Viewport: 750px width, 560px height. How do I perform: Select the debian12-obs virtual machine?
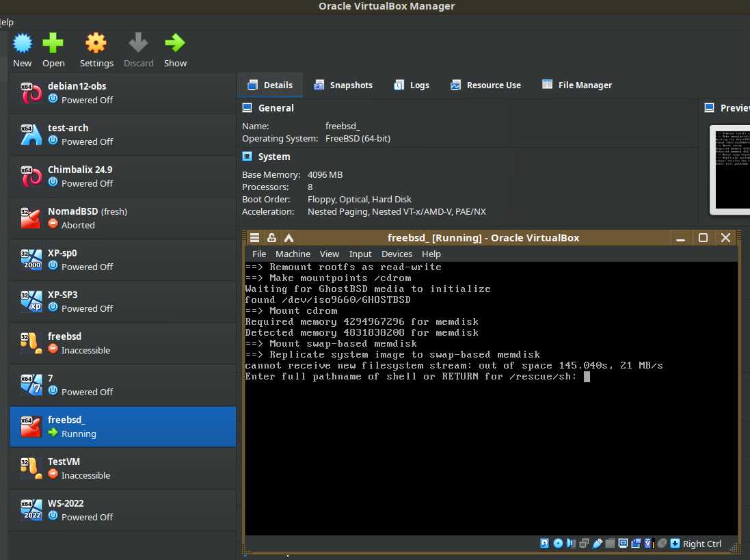pyautogui.click(x=123, y=93)
